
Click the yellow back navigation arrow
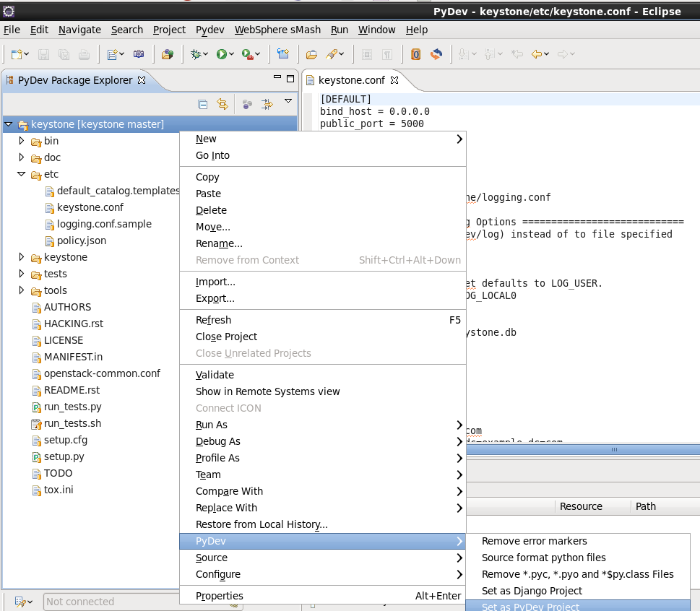coord(536,54)
